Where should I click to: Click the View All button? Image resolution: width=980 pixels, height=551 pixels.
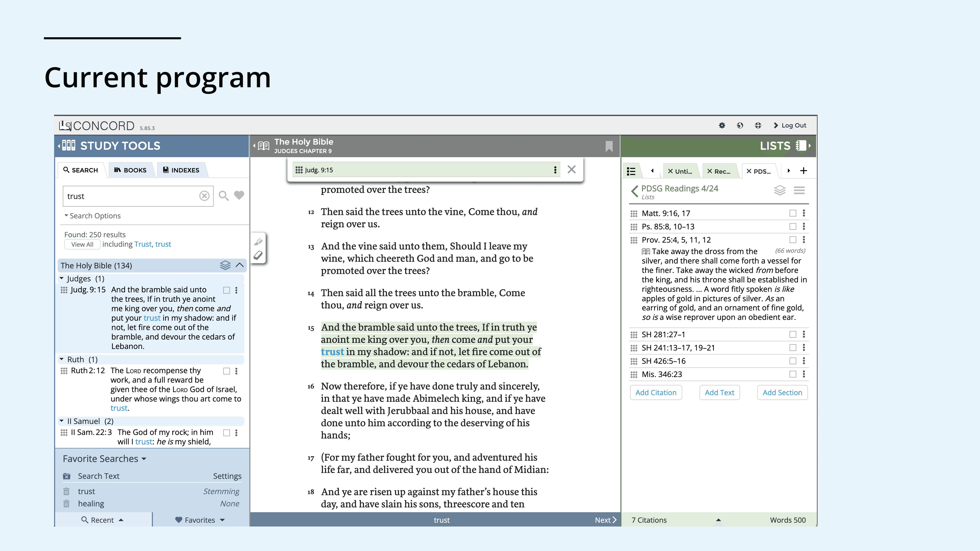(82, 245)
